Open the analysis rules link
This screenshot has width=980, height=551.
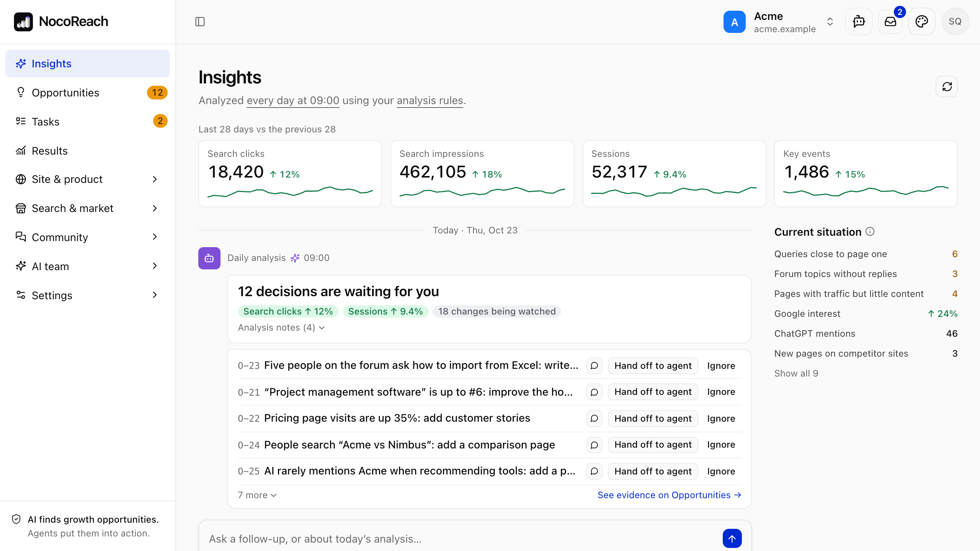430,101
